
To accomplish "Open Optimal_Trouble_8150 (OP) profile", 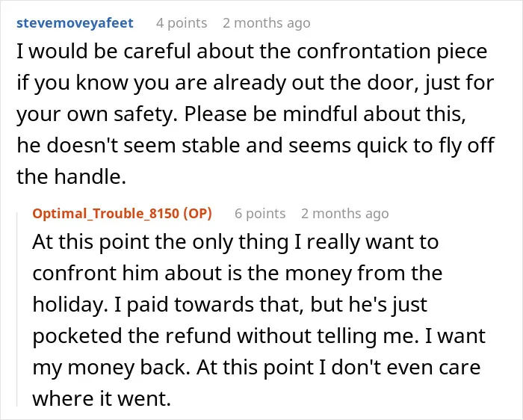I will coord(122,214).
